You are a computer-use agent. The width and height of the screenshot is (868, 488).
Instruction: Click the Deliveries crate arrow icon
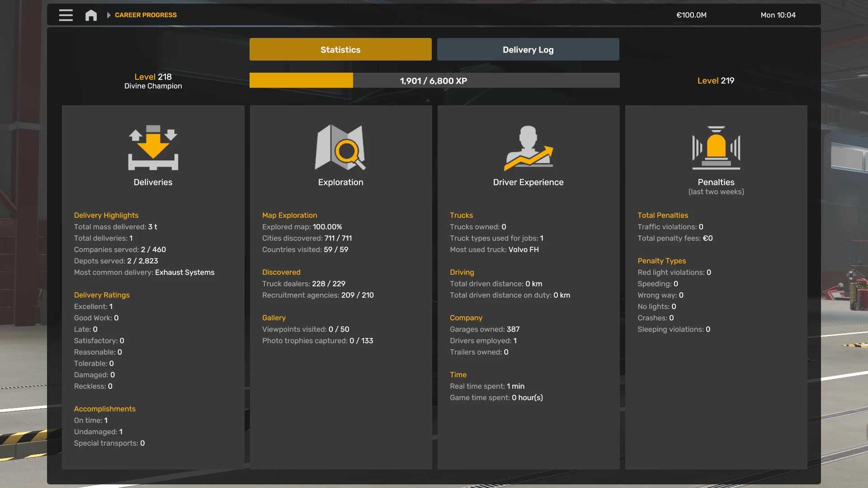153,148
